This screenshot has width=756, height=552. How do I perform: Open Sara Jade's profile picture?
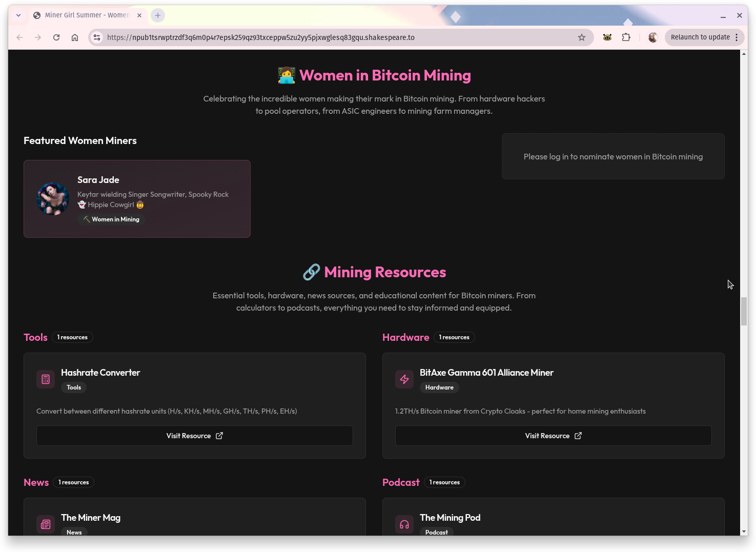tap(53, 199)
